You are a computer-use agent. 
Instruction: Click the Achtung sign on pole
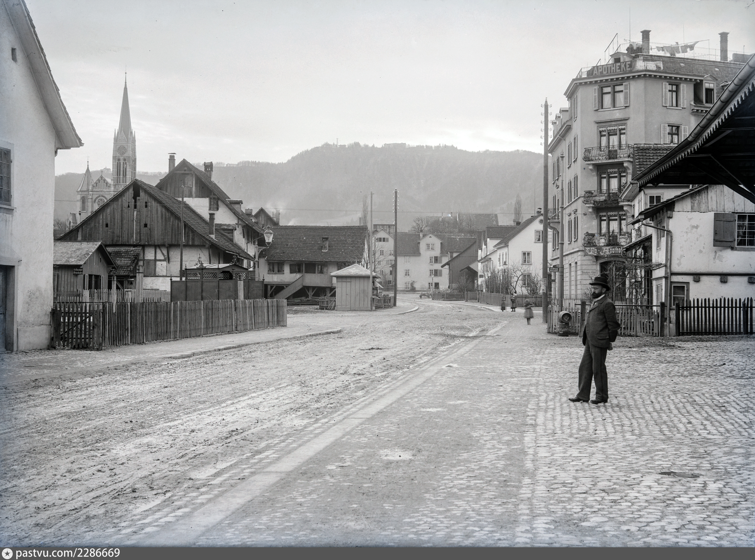click(554, 269)
